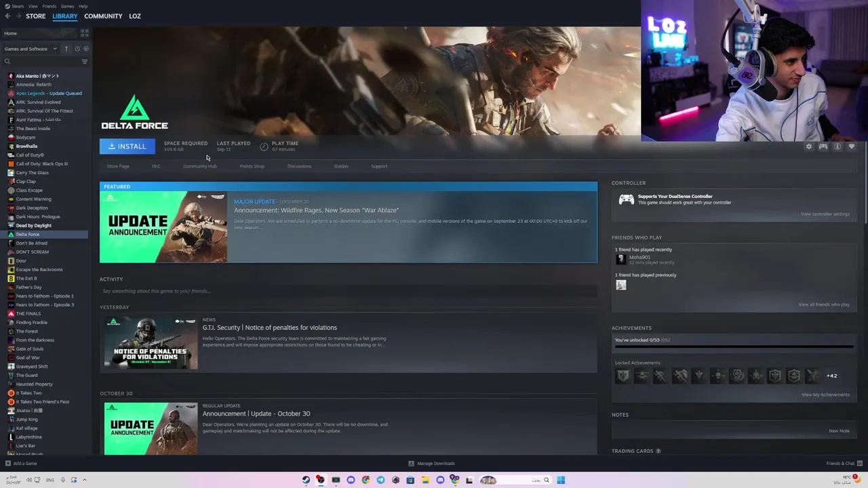868x488 pixels.
Task: Switch to the STORE tab
Action: coord(35,16)
